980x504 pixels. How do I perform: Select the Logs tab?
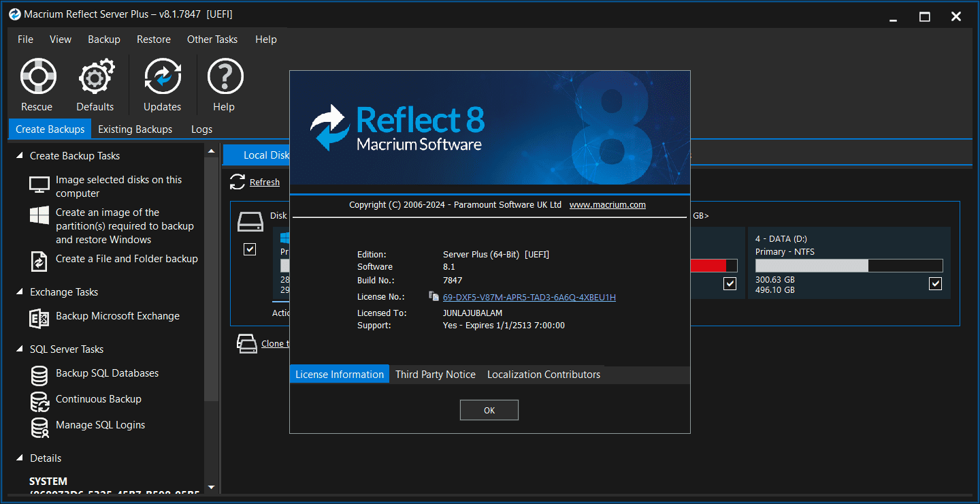[x=201, y=129]
